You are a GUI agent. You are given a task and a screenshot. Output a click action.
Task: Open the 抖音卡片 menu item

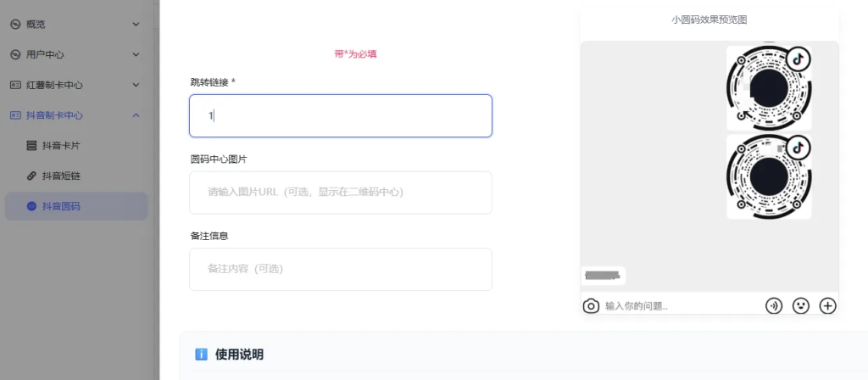tap(76, 146)
